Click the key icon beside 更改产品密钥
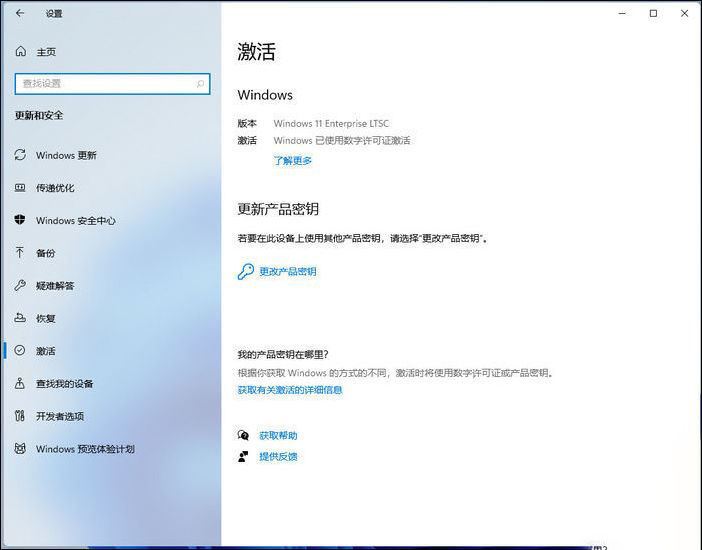The image size is (702, 550). tap(246, 271)
